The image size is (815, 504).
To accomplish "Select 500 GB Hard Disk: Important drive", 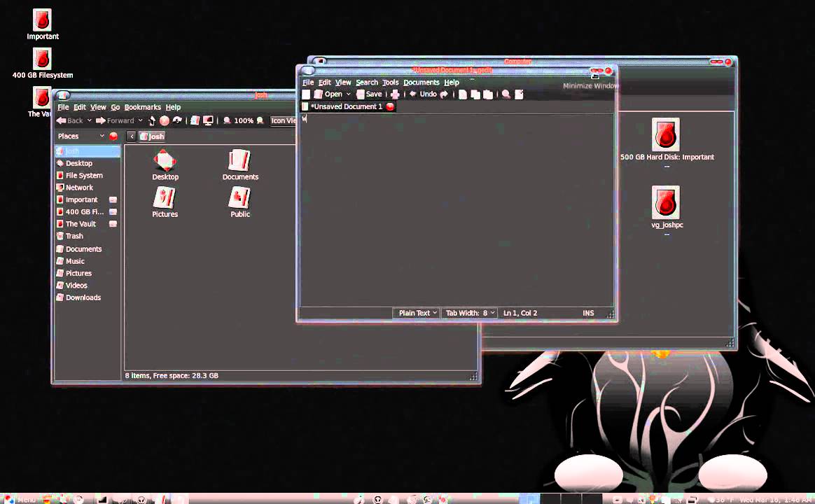I will [667, 139].
